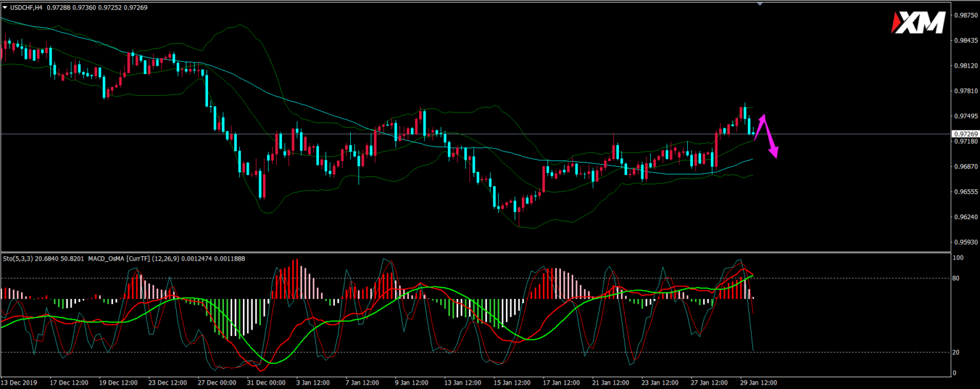980x389 pixels.
Task: Click the current price tag 0.97269
Action: (x=964, y=134)
